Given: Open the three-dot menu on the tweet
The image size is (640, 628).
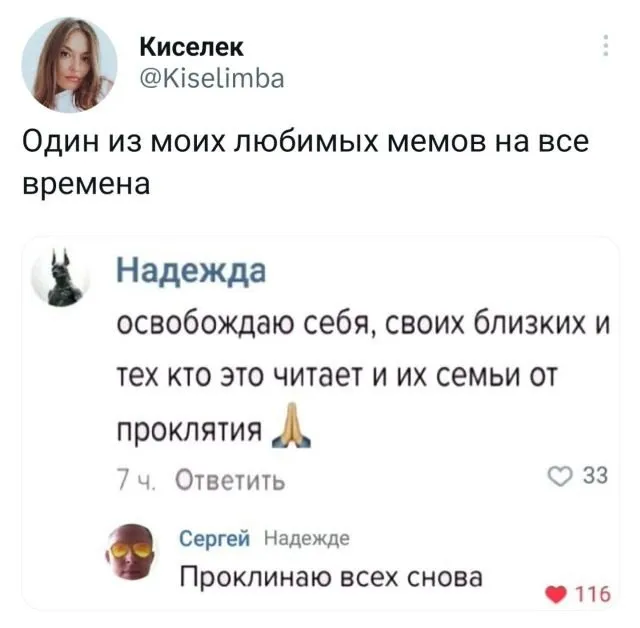Looking at the screenshot, I should 606,45.
